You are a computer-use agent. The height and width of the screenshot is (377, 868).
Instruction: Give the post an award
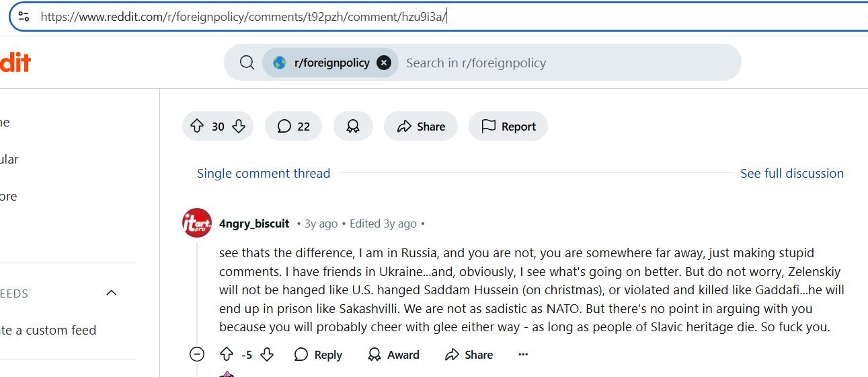coord(353,126)
